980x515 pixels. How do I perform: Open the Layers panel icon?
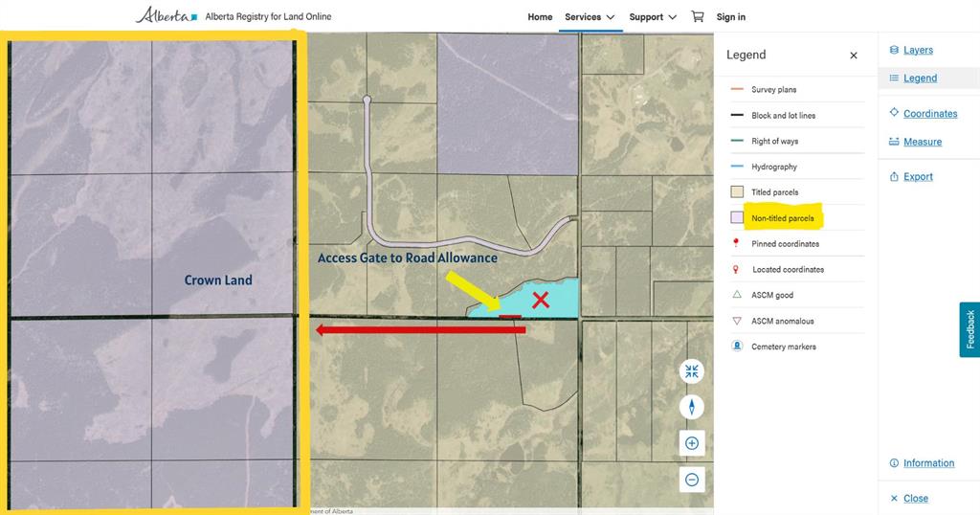pos(894,50)
